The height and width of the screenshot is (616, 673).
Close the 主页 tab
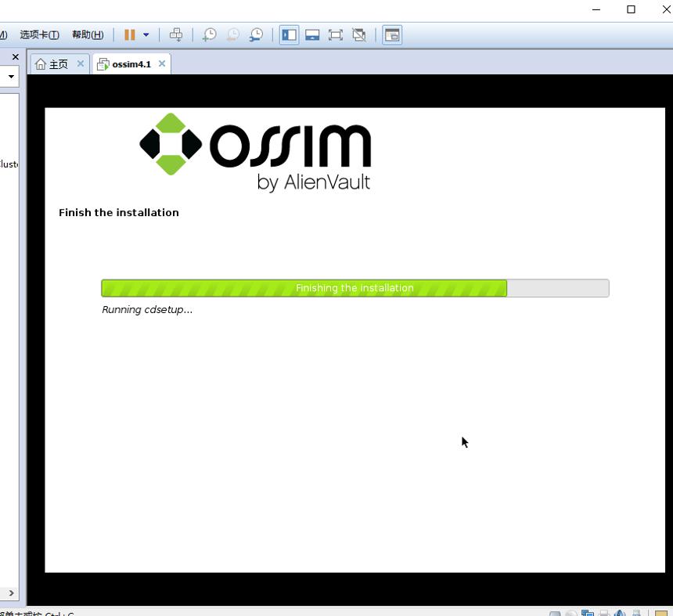click(81, 63)
